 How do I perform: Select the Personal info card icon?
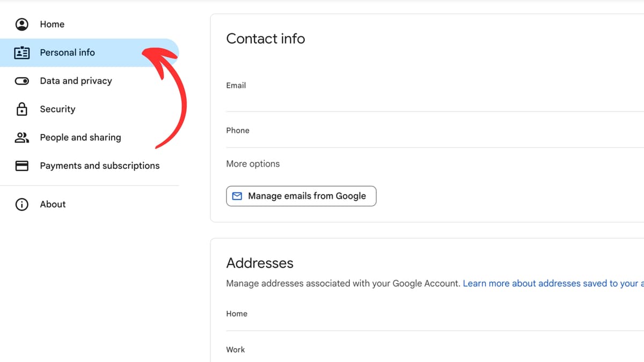pyautogui.click(x=21, y=53)
